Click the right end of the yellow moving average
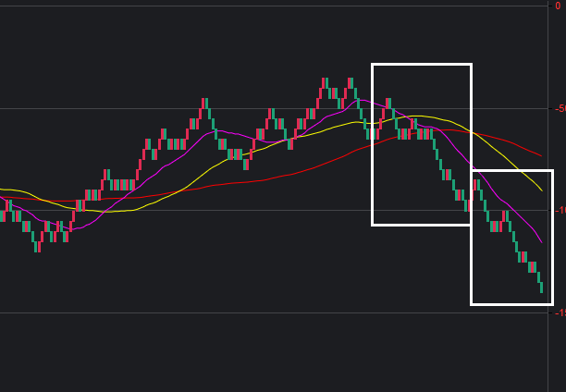This screenshot has height=392, width=566. pyautogui.click(x=541, y=190)
